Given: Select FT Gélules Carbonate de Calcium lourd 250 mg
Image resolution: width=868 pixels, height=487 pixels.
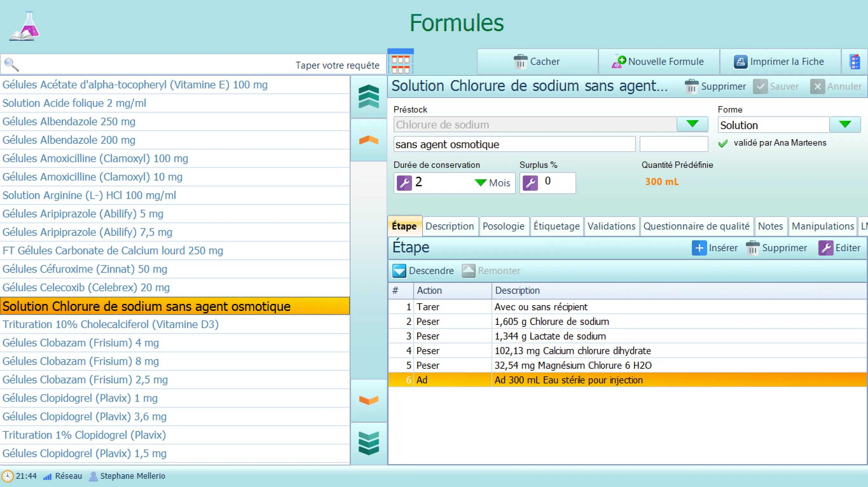Looking at the screenshot, I should tap(175, 250).
